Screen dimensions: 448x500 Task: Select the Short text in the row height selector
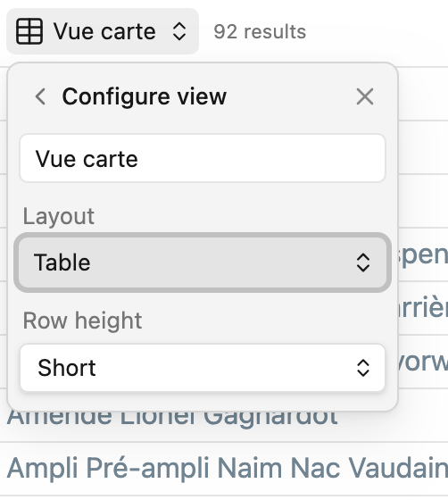pyautogui.click(x=67, y=368)
